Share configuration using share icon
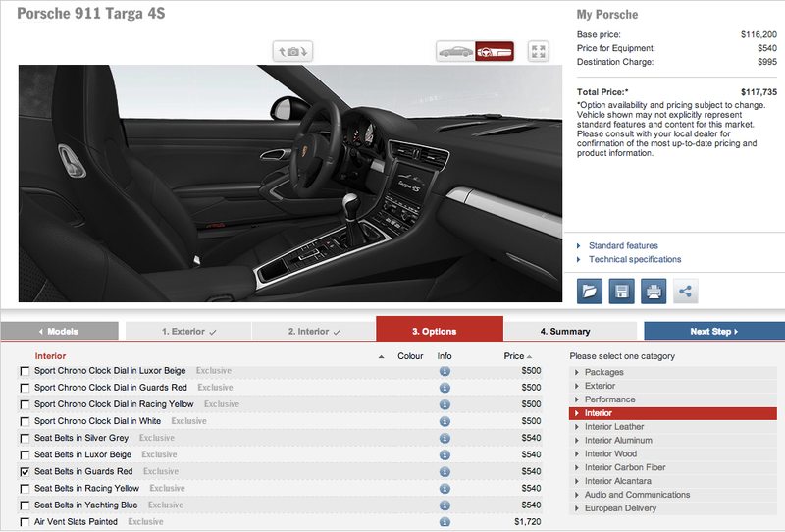Viewport: 785px width, 532px height. 685,292
